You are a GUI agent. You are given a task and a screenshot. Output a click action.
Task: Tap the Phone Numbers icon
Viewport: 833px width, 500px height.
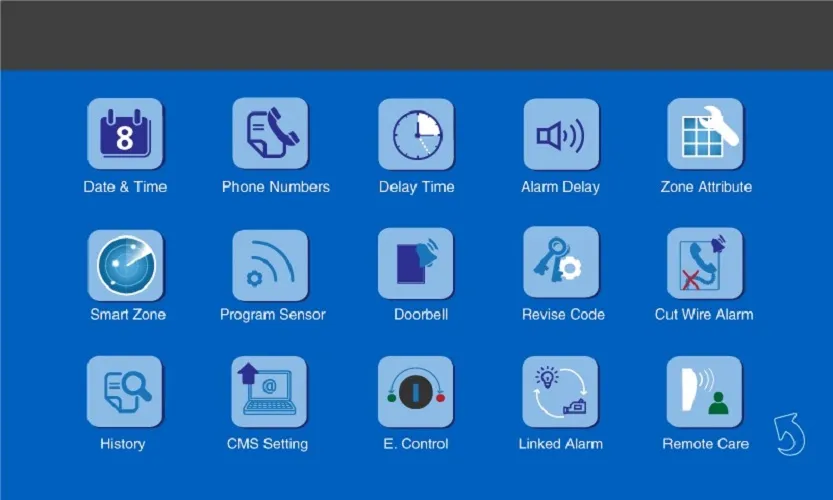(270, 135)
